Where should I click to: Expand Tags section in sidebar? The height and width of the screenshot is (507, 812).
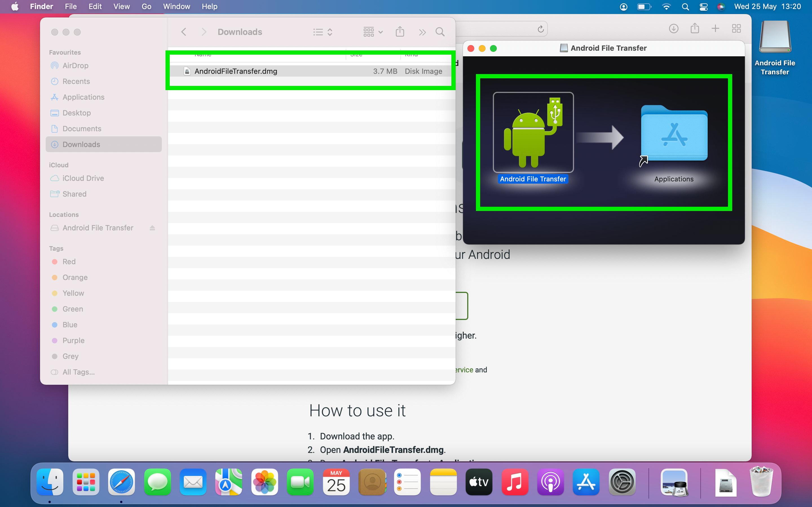(57, 248)
